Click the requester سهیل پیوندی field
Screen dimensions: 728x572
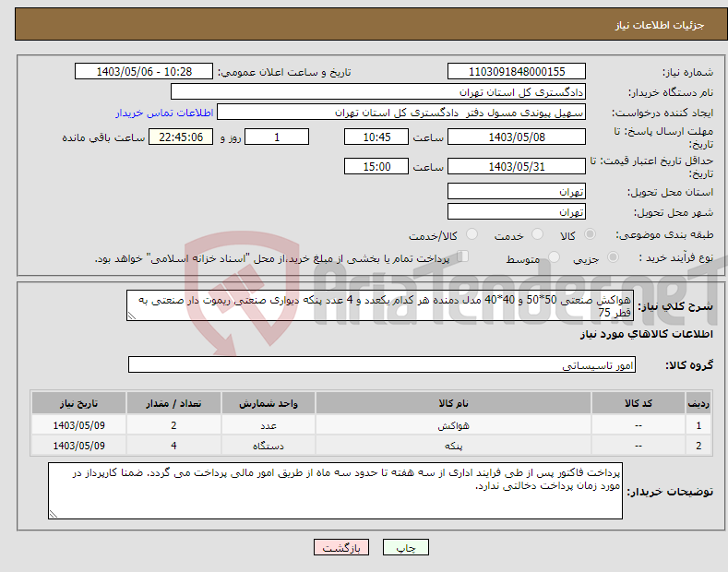pyautogui.click(x=401, y=113)
